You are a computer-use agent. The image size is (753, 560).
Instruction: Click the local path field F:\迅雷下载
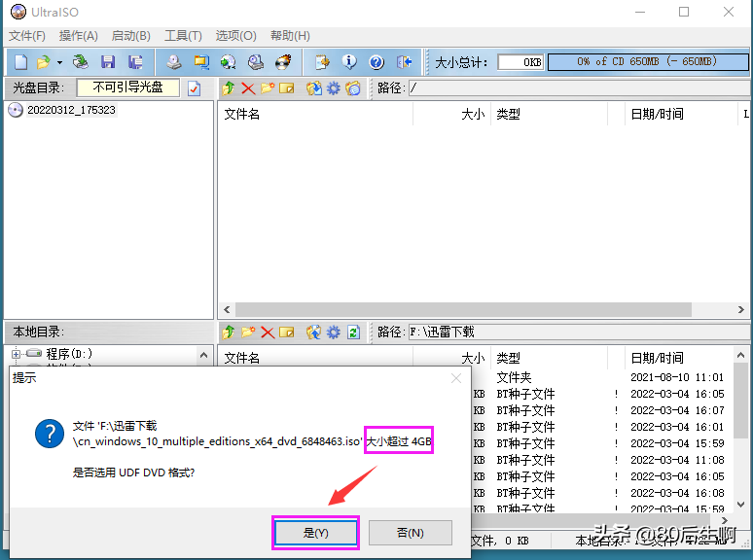click(578, 332)
